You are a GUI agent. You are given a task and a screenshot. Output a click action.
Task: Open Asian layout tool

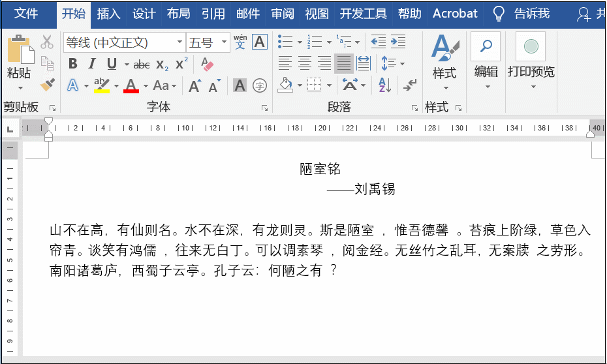[x=354, y=85]
